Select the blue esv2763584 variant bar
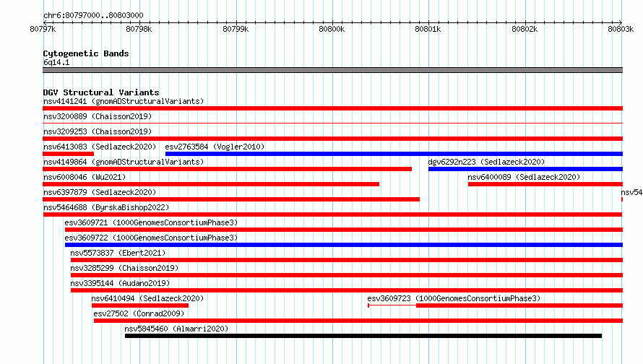Image resolution: width=643 pixels, height=364 pixels. click(x=394, y=154)
